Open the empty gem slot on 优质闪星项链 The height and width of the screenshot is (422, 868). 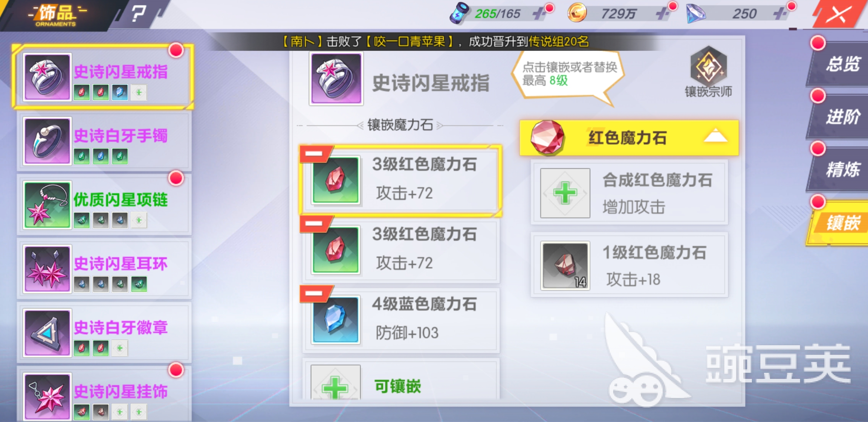[x=139, y=220]
